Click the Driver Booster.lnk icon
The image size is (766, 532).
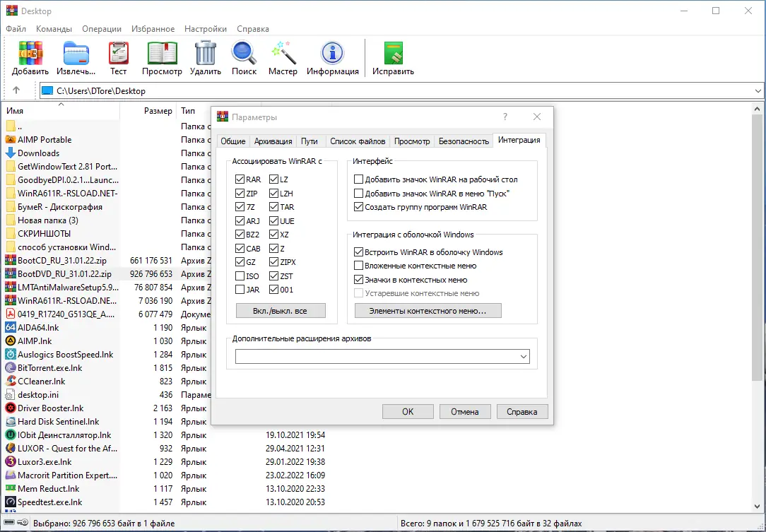11,408
